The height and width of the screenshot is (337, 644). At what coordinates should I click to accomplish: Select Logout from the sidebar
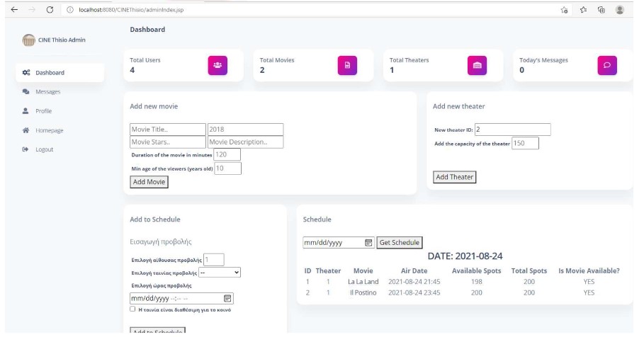pyautogui.click(x=44, y=149)
